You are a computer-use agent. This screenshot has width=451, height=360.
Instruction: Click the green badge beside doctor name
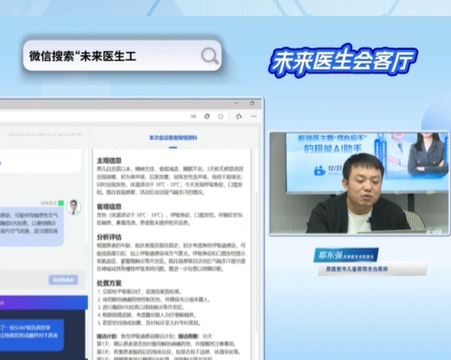[61, 203]
